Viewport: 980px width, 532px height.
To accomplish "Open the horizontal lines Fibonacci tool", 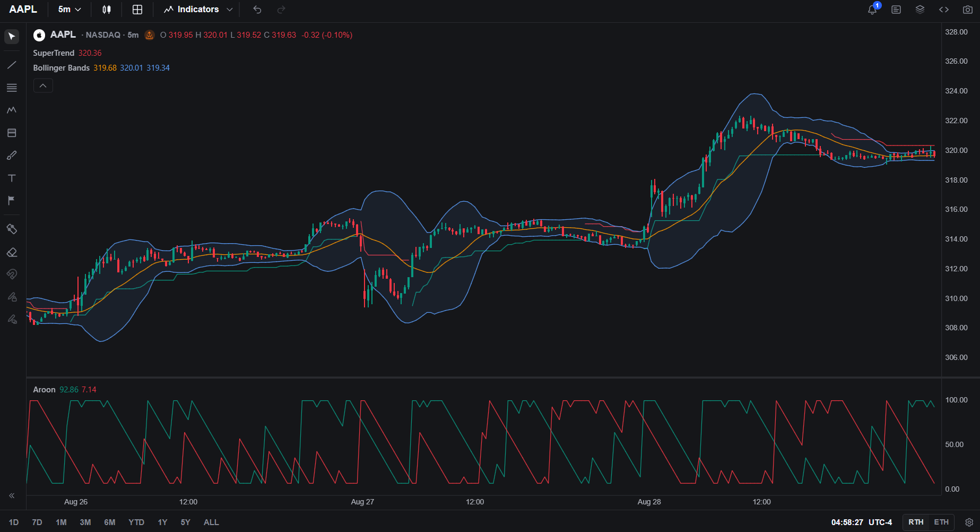I will tap(12, 88).
